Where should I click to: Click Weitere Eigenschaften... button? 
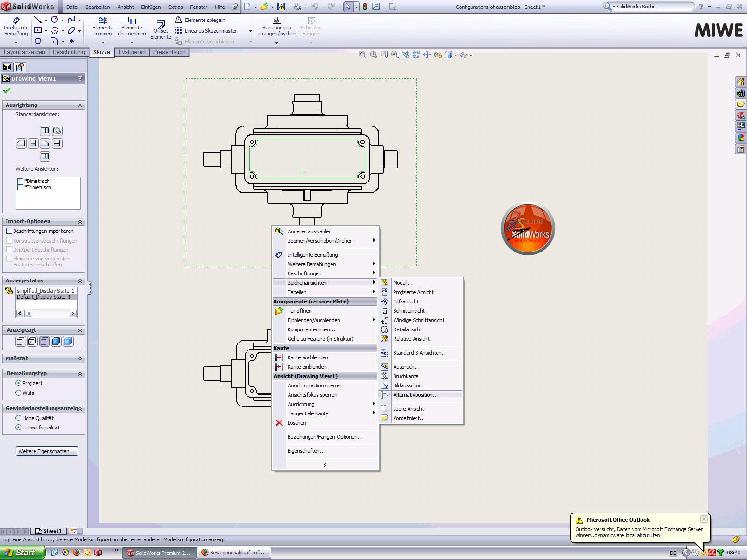(x=47, y=451)
